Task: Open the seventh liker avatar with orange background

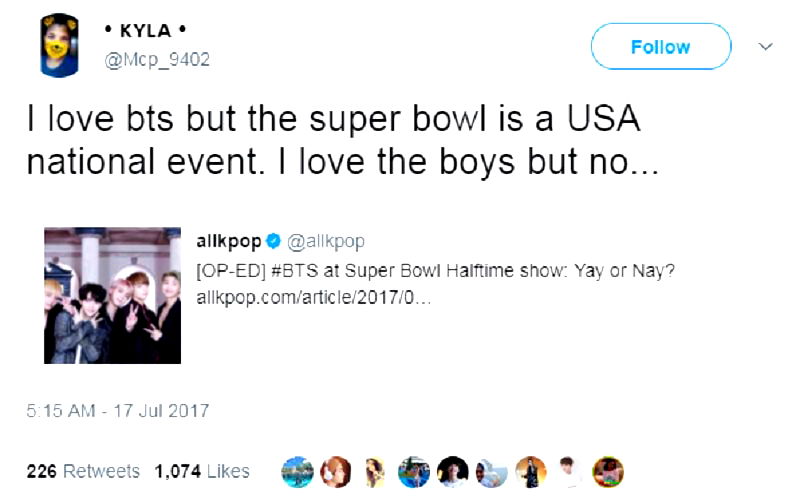Action: 531,471
